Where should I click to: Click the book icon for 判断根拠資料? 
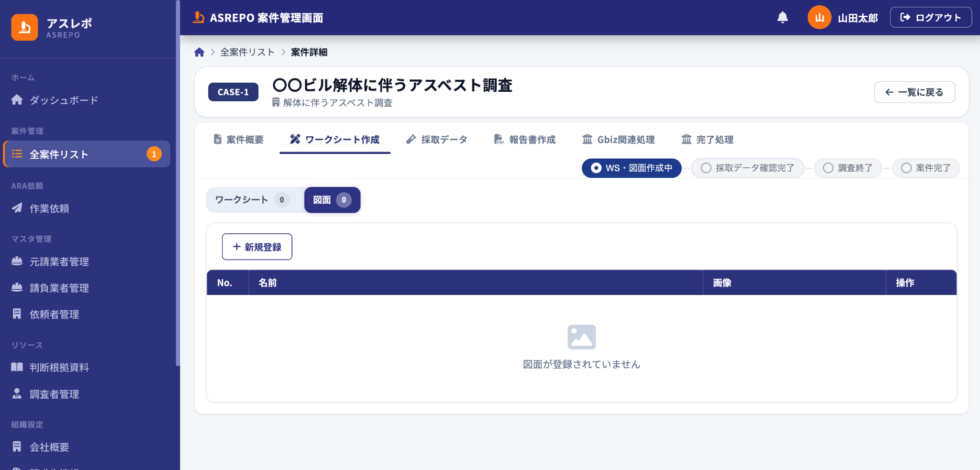pos(17,367)
